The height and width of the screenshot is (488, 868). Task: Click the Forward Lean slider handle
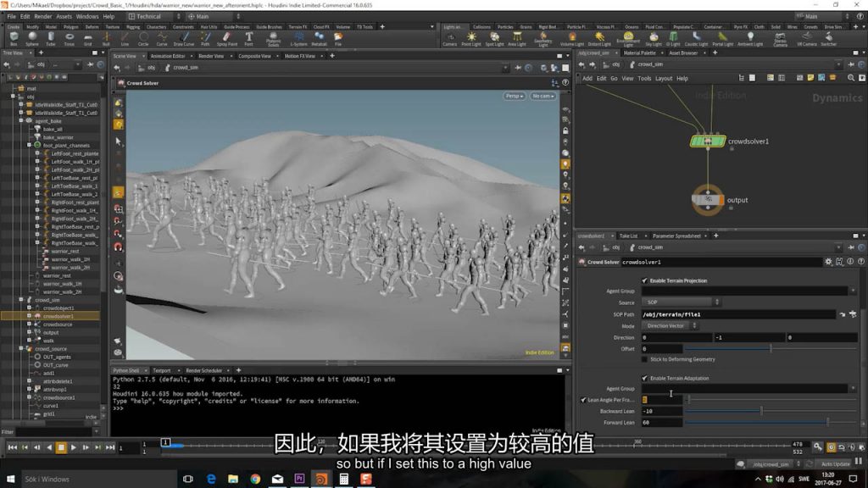828,422
